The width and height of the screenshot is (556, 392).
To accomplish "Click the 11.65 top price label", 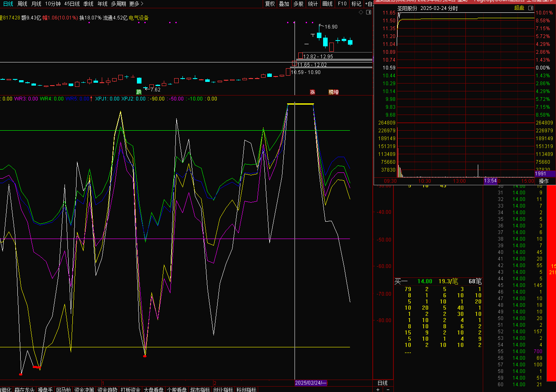I will pyautogui.click(x=389, y=13).
